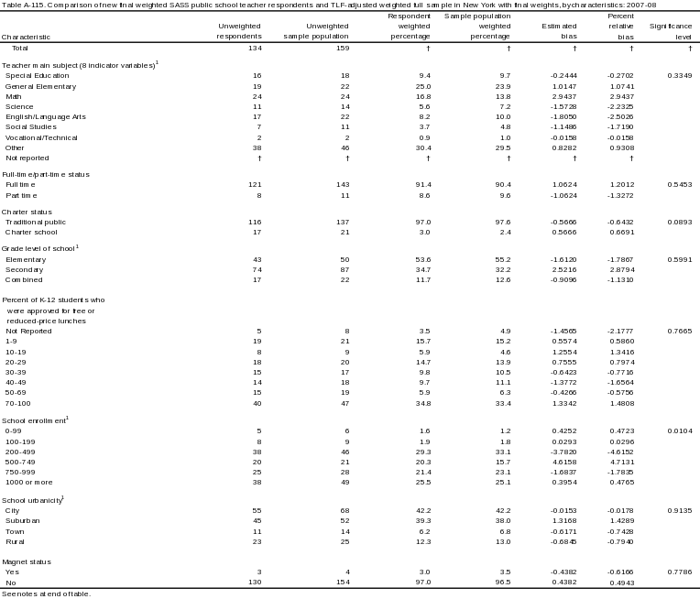Click the table title at the top
The image size is (700, 599).
coord(349,5)
